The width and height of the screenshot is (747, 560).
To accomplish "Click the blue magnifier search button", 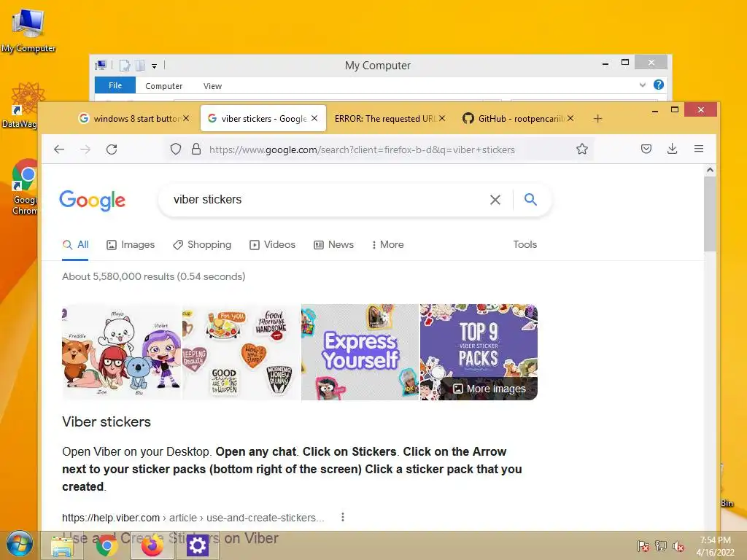I will click(530, 200).
